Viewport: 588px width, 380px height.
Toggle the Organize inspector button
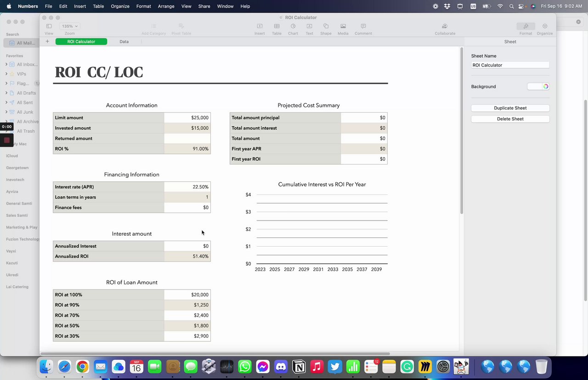click(x=545, y=26)
